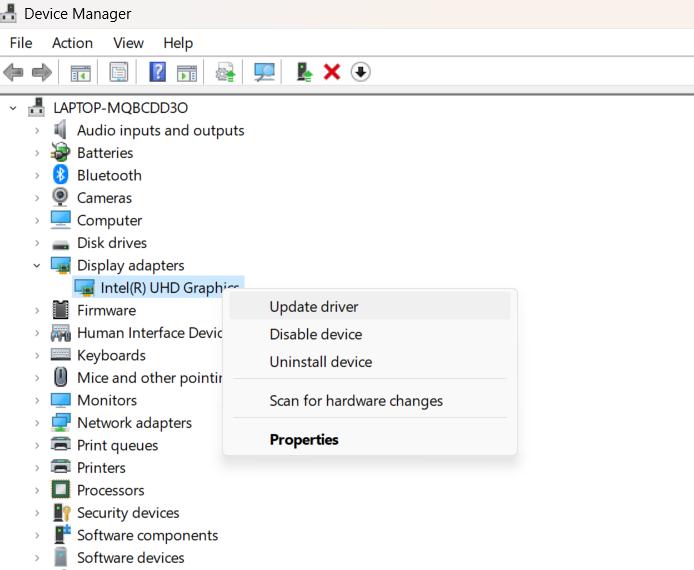694x570 pixels.
Task: Open the Action menu
Action: (72, 43)
